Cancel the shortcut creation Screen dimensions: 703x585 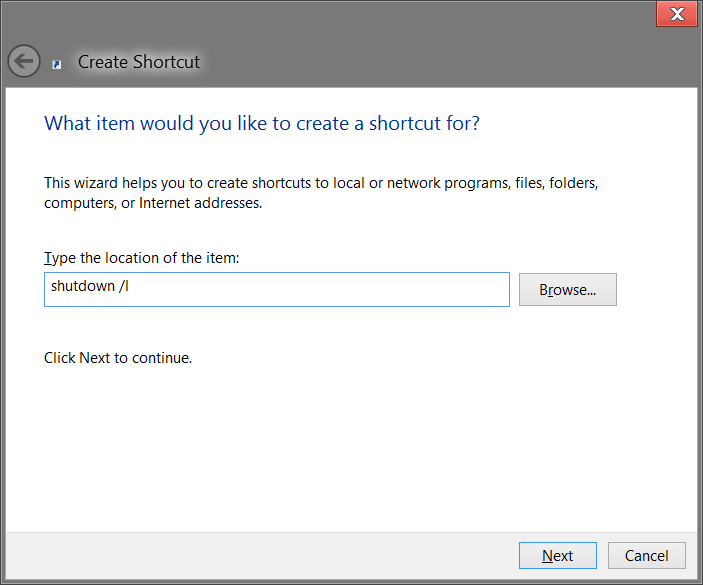click(646, 556)
